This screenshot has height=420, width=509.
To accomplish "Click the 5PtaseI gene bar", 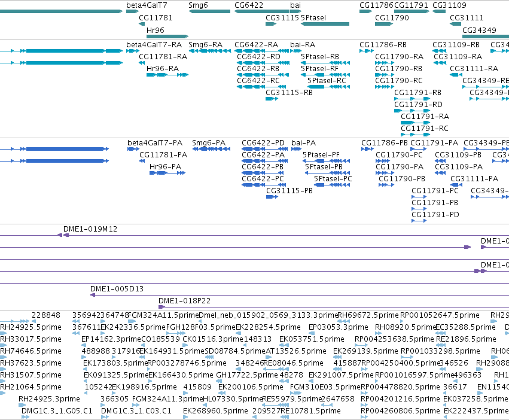I will point(325,24).
